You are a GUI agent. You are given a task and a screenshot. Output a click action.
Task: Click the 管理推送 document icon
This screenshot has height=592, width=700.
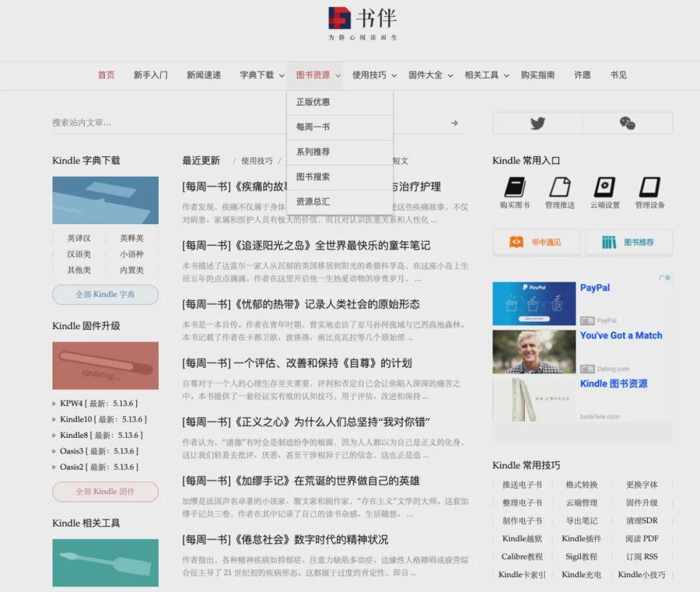[560, 187]
